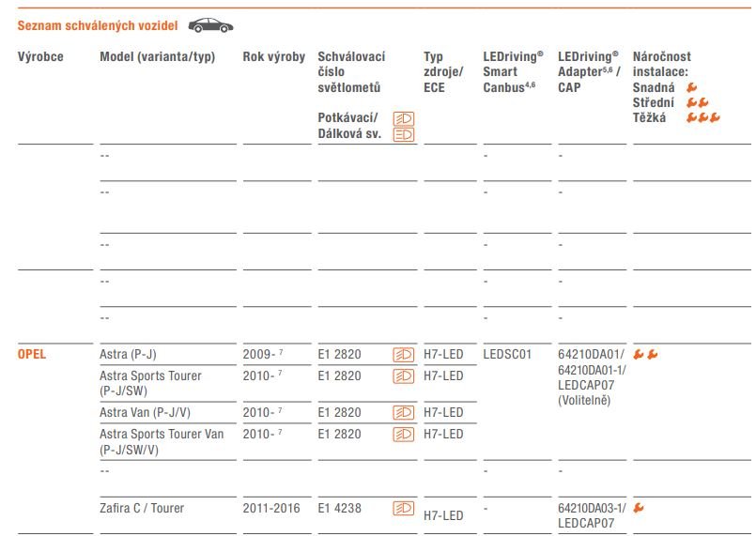Click the 'Rok výroby' column header
Viewport: 756px width, 536px height.
273,57
